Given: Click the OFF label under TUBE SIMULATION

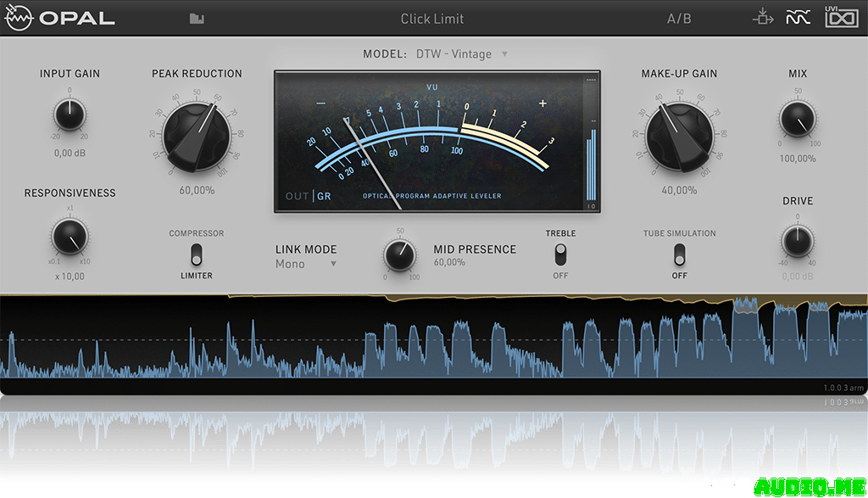Looking at the screenshot, I should point(679,276).
